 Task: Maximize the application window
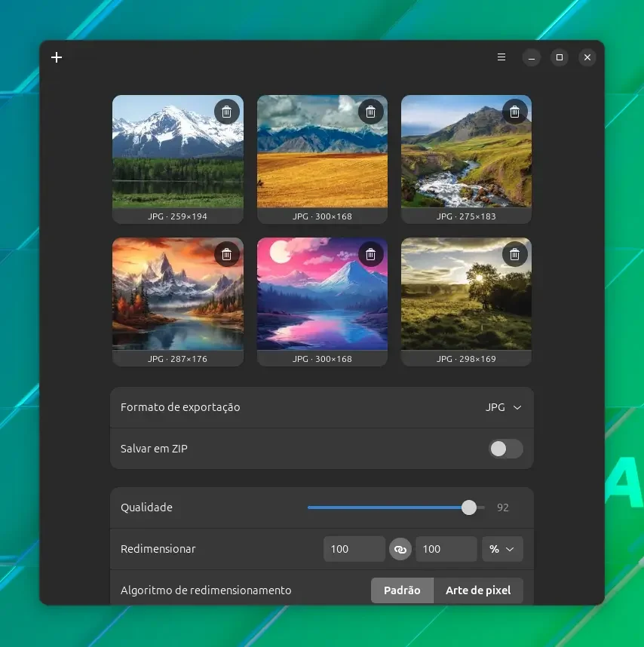click(x=560, y=57)
